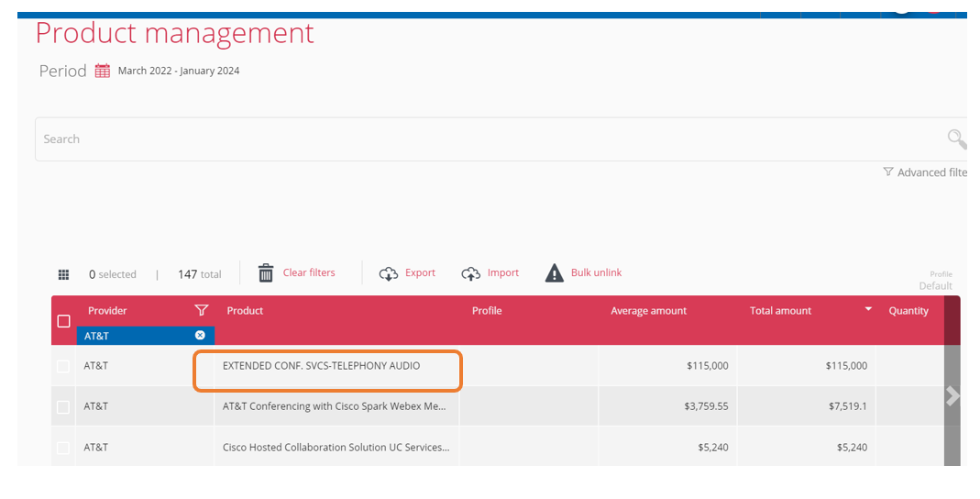Click the Clear filters link

[309, 272]
